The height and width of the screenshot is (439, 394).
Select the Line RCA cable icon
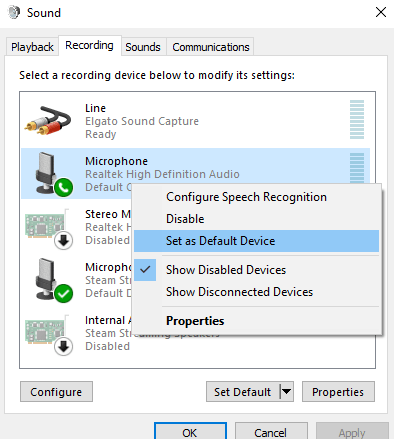pos(48,120)
